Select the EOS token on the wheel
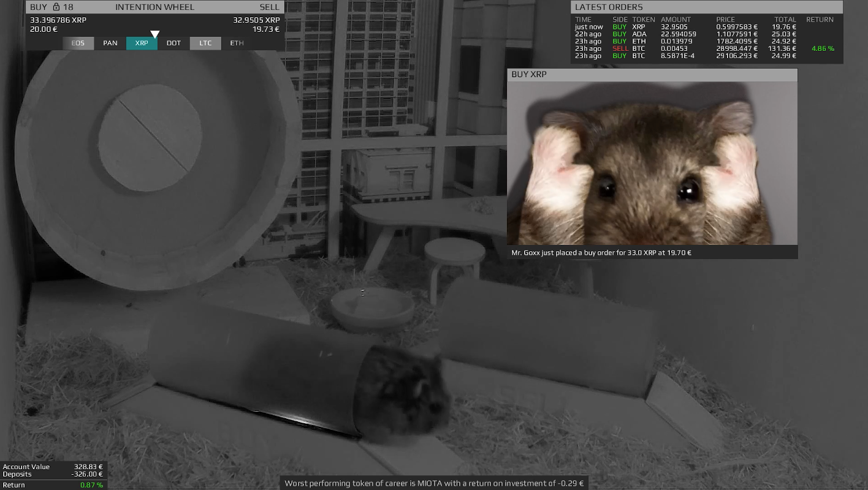 (78, 43)
